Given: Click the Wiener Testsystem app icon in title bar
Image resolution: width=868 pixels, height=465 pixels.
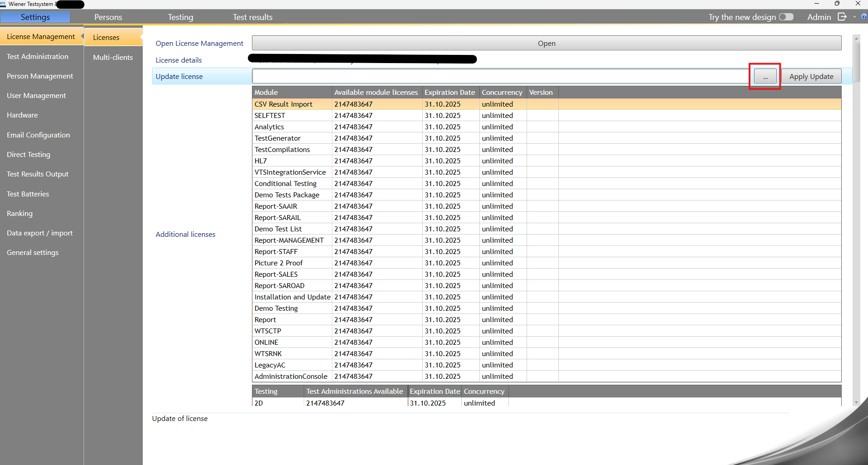Looking at the screenshot, I should 3,4.
